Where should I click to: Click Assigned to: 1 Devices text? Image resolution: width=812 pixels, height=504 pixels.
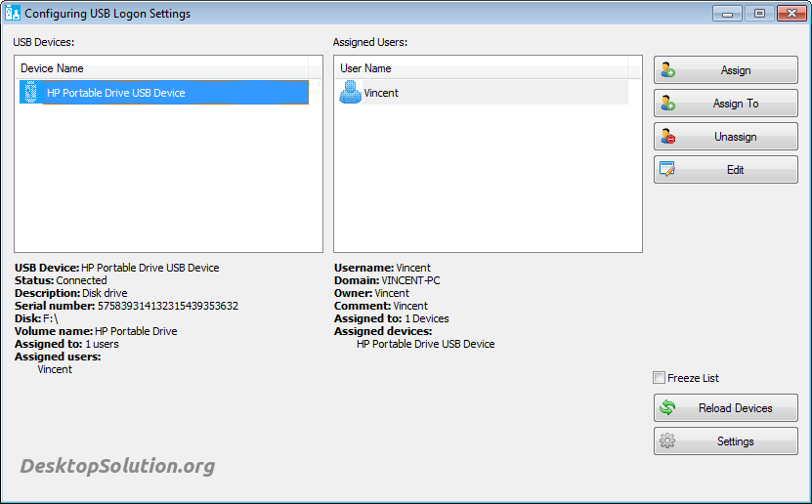tap(392, 318)
